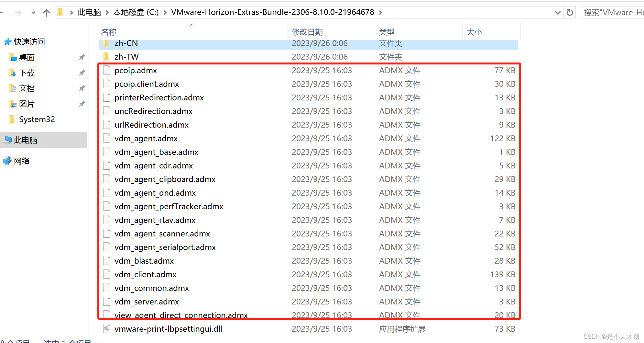The width and height of the screenshot is (644, 343).
Task: Select printerRedirection.admx file icon
Action: tap(106, 97)
